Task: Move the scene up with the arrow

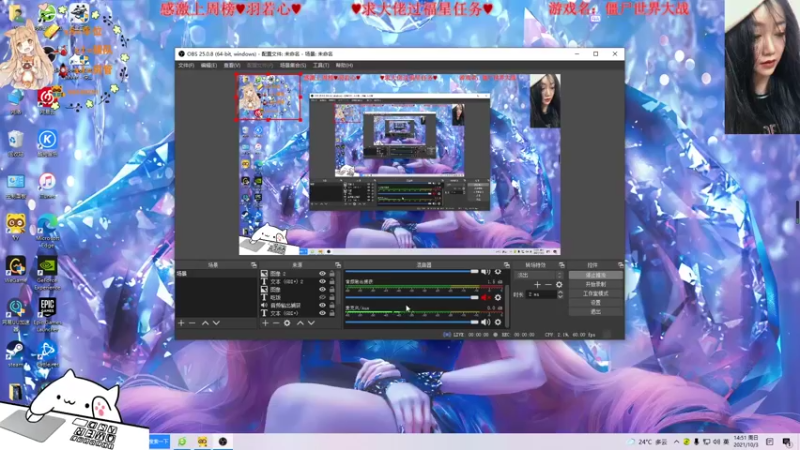Action: click(205, 323)
